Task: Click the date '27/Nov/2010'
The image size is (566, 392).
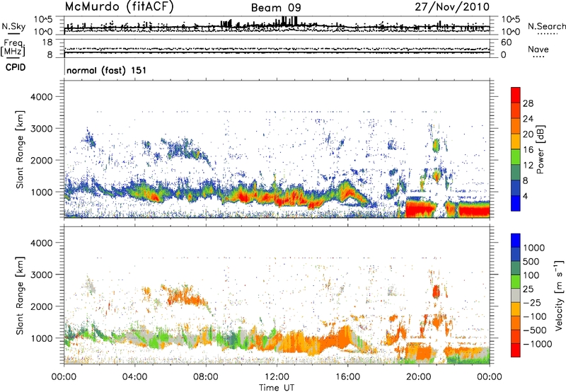Action: point(452,7)
